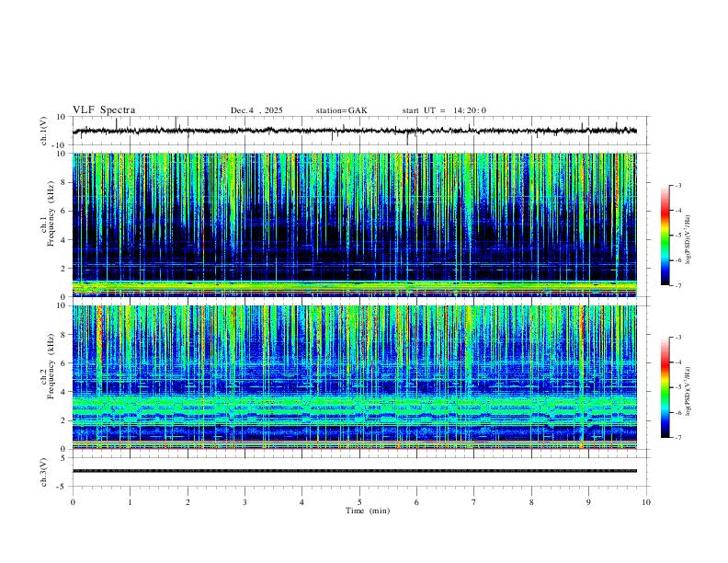The image size is (728, 563).
Task: Click inside the ch.2 spectrogram panel
Action: pyautogui.click(x=355, y=377)
